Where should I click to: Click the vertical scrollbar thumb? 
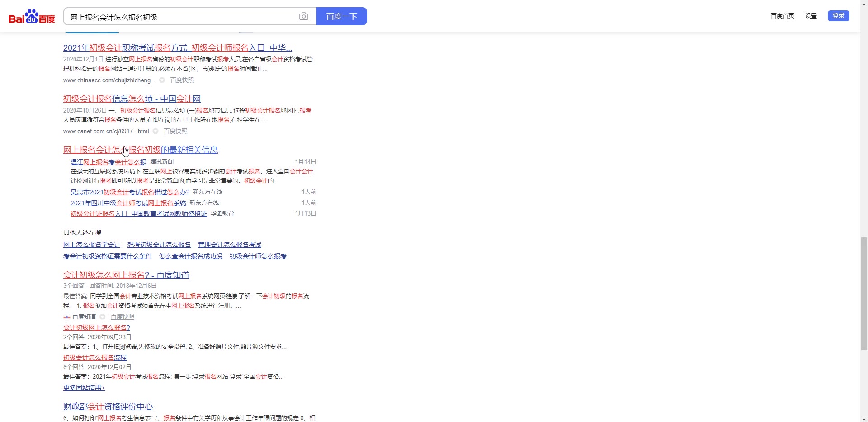coord(864,293)
